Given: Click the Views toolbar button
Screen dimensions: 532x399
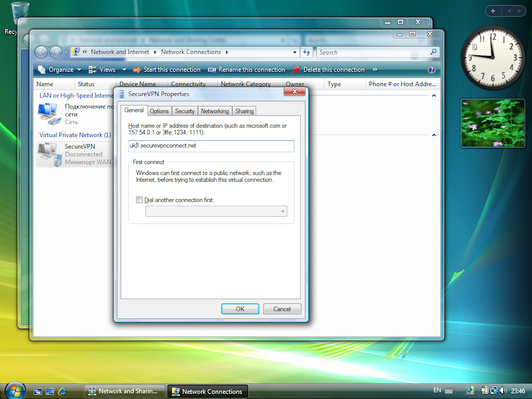Looking at the screenshot, I should point(103,70).
